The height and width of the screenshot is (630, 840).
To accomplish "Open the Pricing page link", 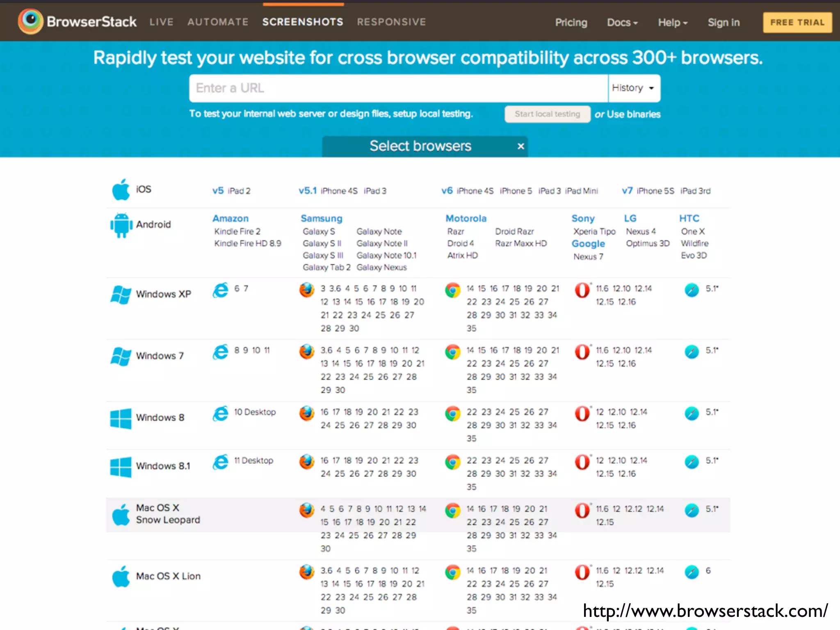I will (571, 23).
